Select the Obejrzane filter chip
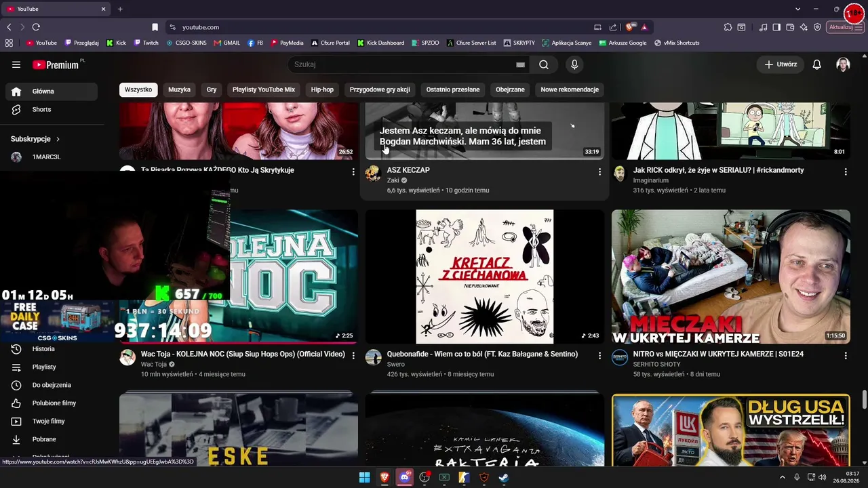The height and width of the screenshot is (488, 868). tap(510, 89)
